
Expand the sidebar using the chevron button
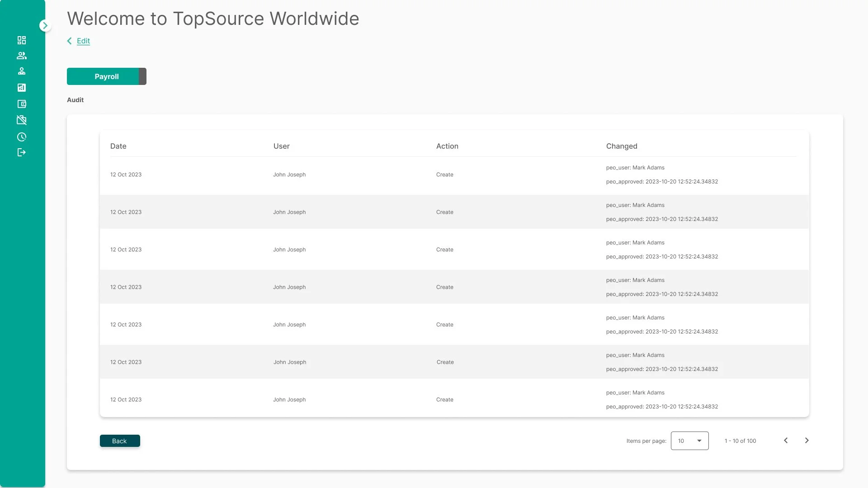point(45,25)
